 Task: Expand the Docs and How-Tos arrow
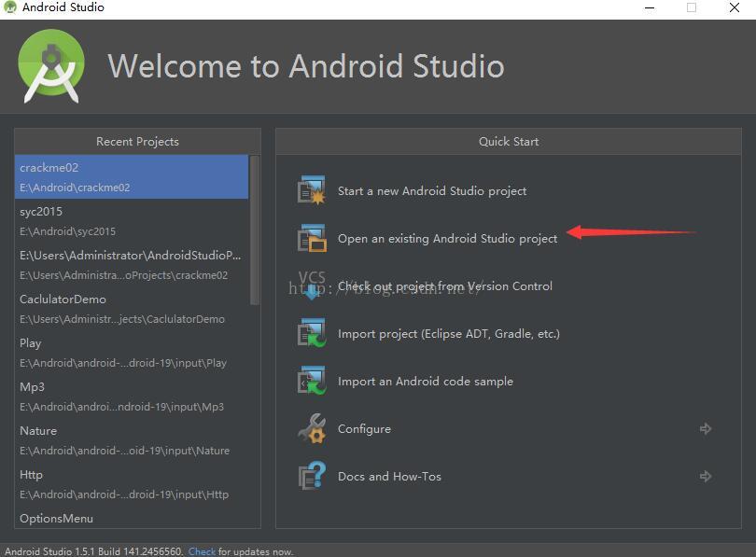(x=706, y=476)
